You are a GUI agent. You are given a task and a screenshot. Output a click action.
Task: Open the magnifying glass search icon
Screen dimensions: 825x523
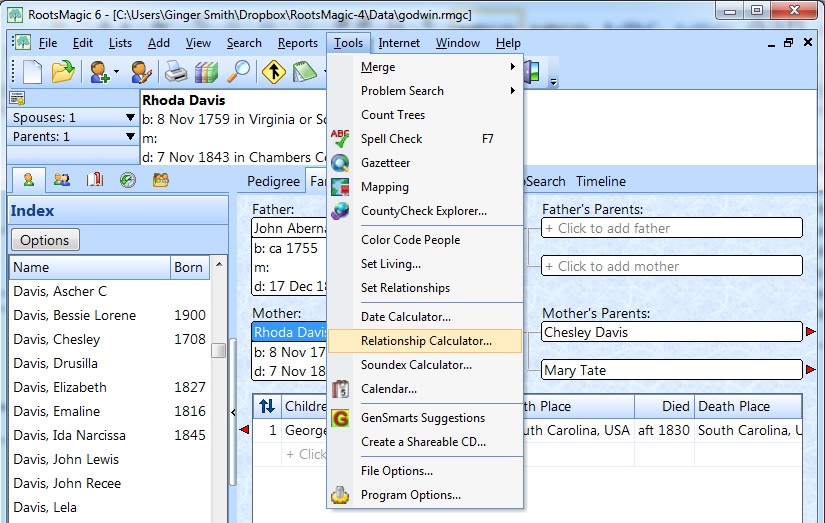click(x=238, y=72)
